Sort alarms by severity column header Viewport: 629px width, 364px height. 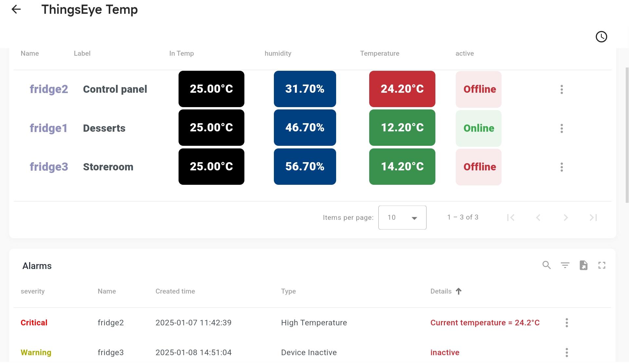point(32,291)
